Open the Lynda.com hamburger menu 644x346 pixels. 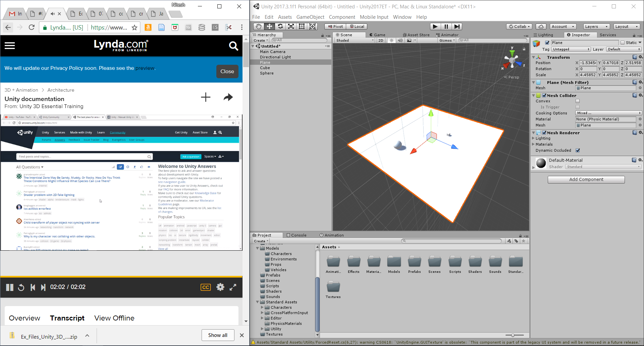(10, 46)
